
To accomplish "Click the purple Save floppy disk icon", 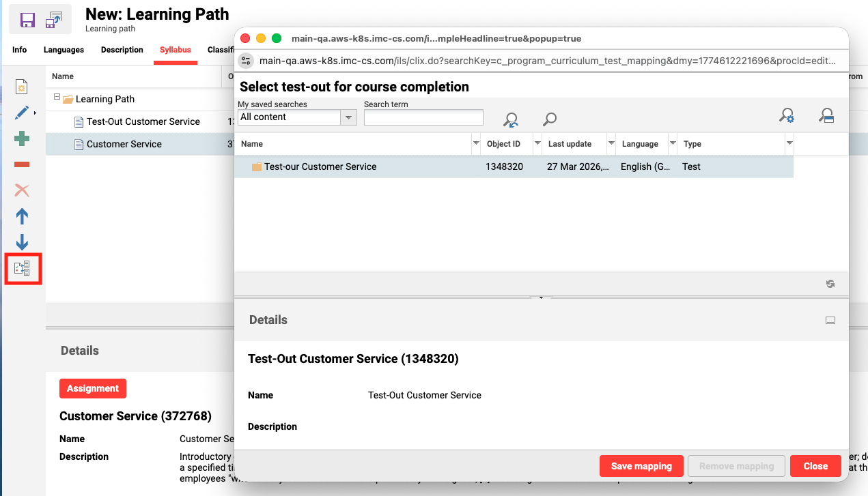I will [x=27, y=20].
